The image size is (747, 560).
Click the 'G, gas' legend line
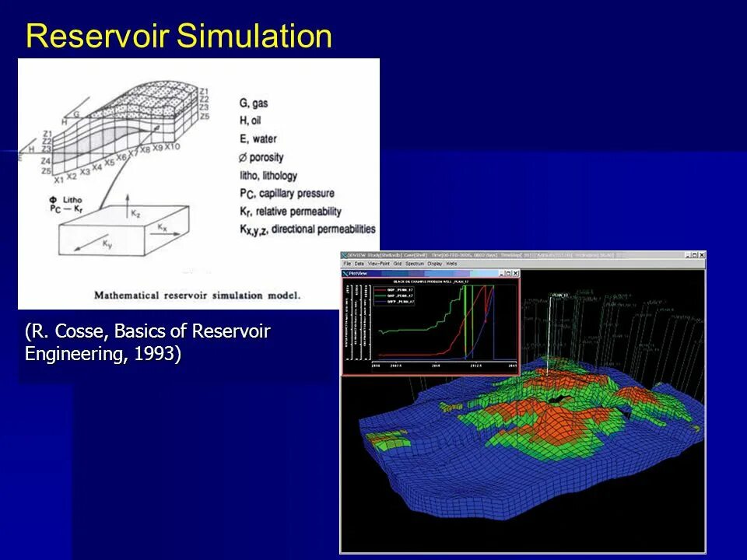tap(254, 103)
